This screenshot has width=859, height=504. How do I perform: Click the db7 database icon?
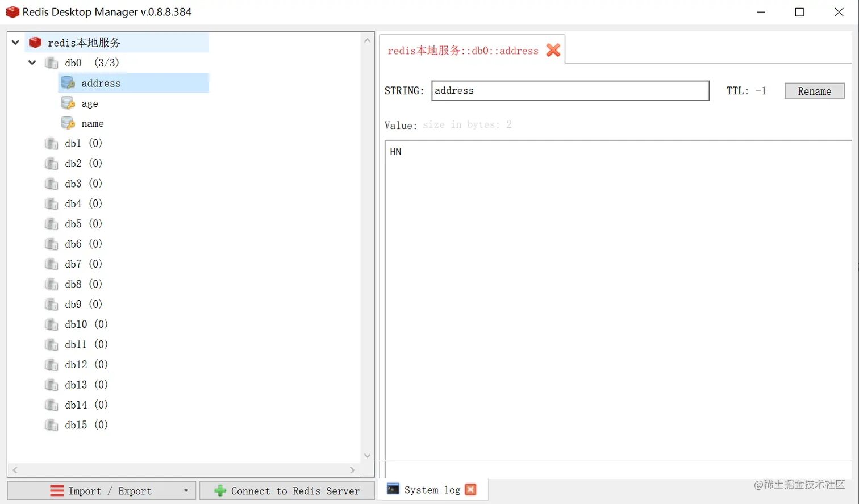coord(51,264)
